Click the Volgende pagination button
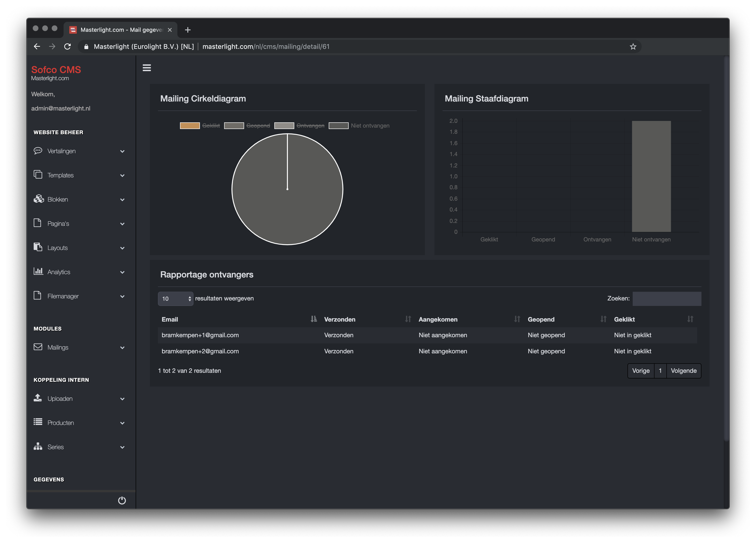Viewport: 756px width, 544px height. pos(683,371)
